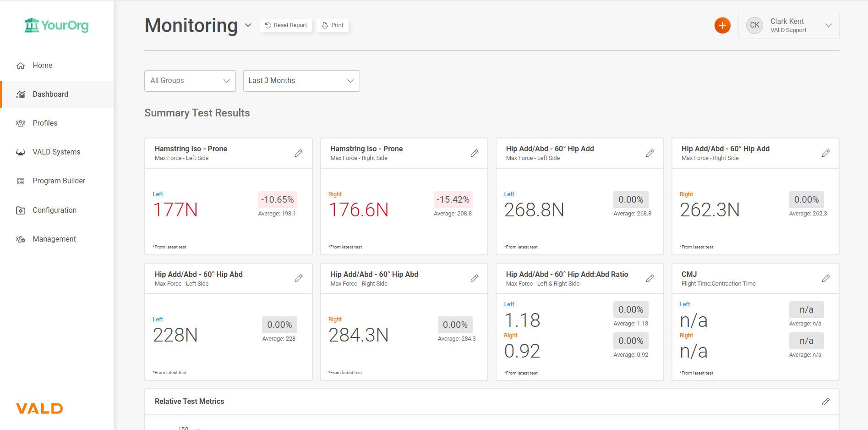Edit Hamstring Iso Prone Right Side card

475,153
